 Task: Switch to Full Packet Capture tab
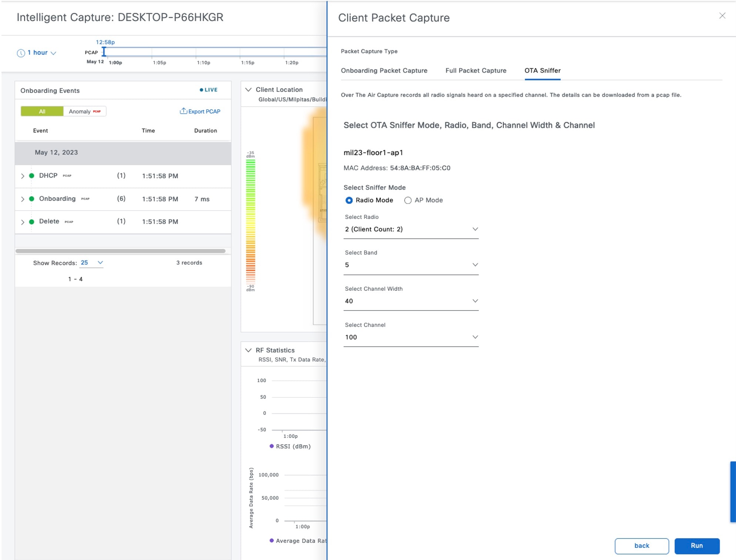click(475, 70)
